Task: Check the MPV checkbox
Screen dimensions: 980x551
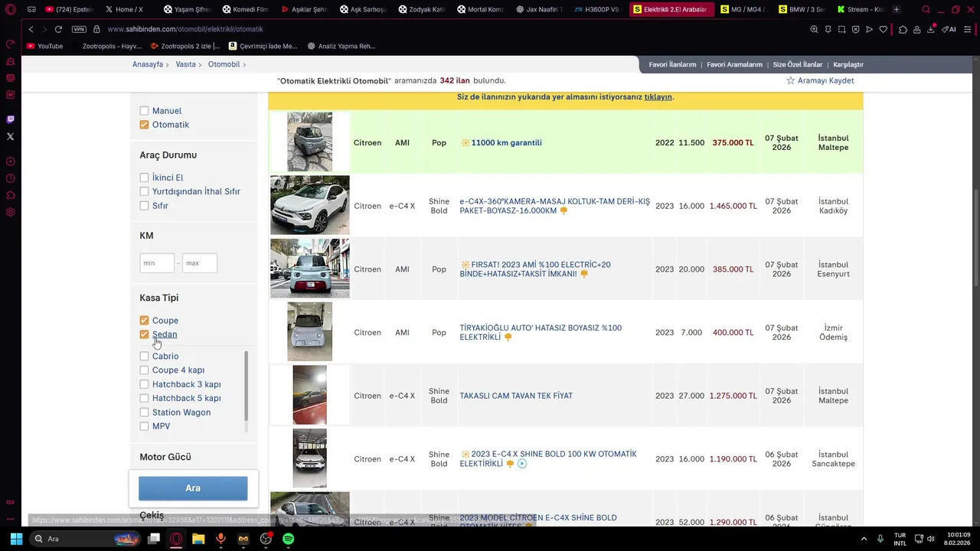Action: 144,426
